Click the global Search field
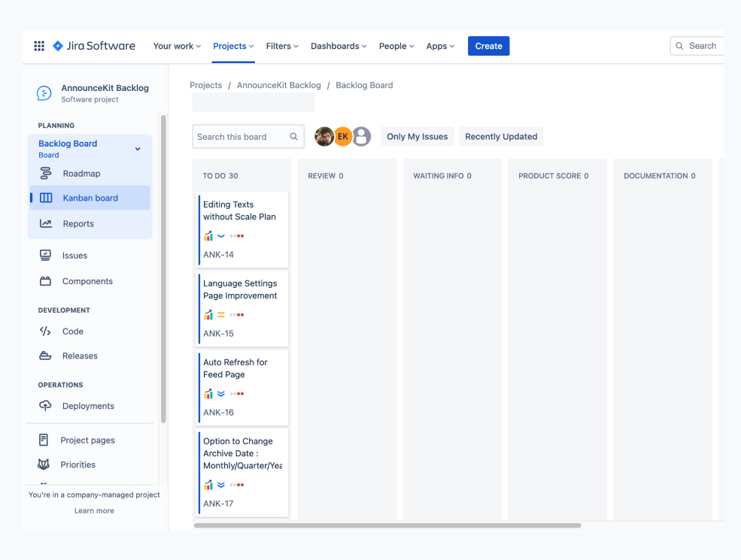The height and width of the screenshot is (560, 741). tap(697, 46)
